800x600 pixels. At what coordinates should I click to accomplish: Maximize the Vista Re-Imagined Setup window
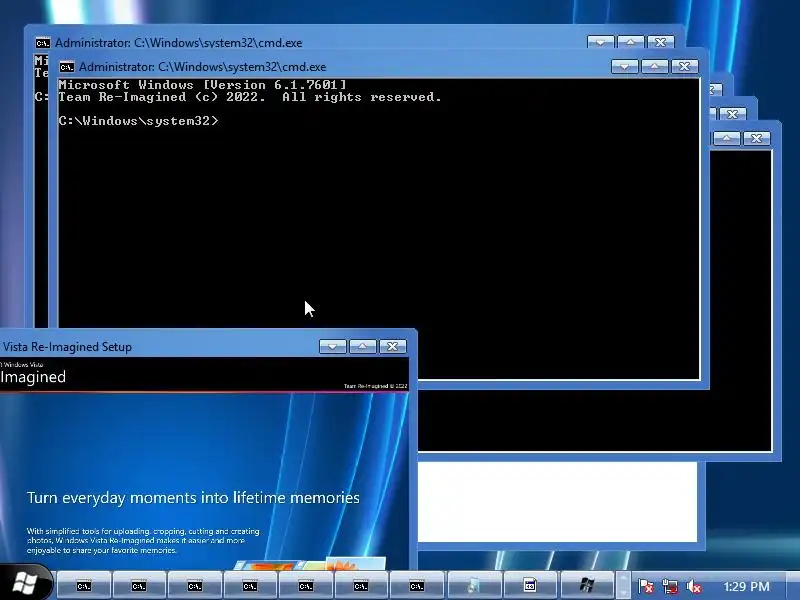pyautogui.click(x=363, y=346)
